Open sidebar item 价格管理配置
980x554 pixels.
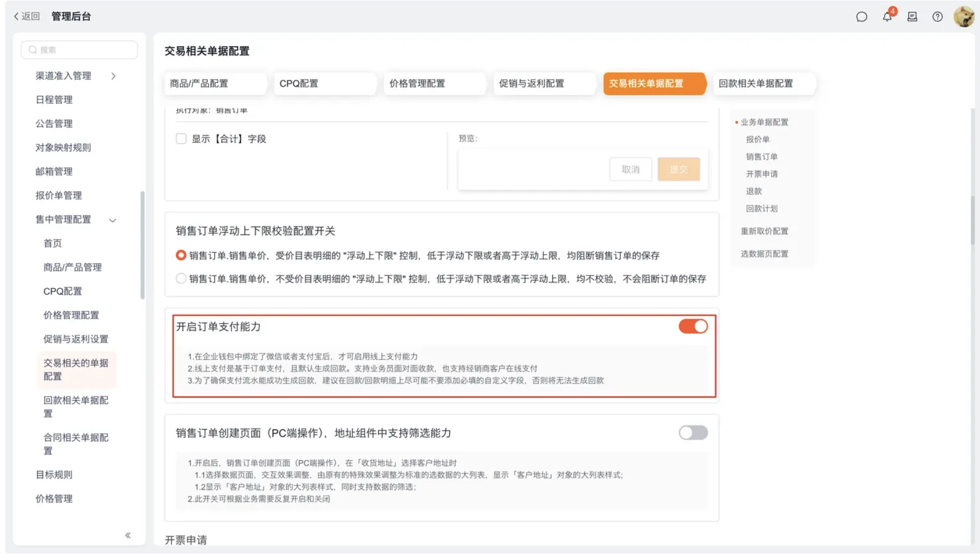click(x=71, y=316)
